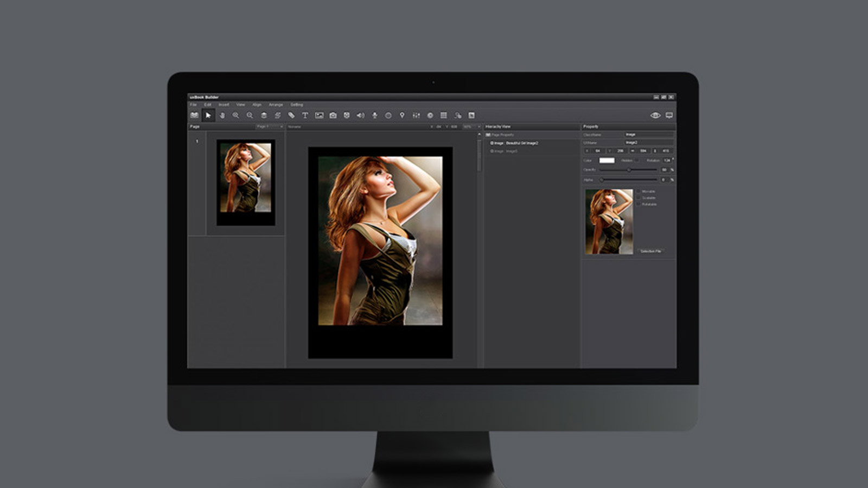Open the Insert menu

pyautogui.click(x=224, y=105)
